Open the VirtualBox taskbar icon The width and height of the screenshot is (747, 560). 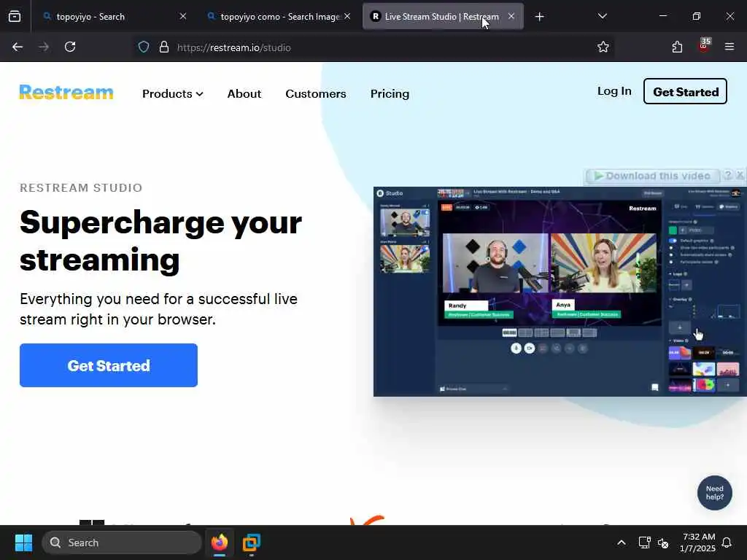(x=251, y=542)
